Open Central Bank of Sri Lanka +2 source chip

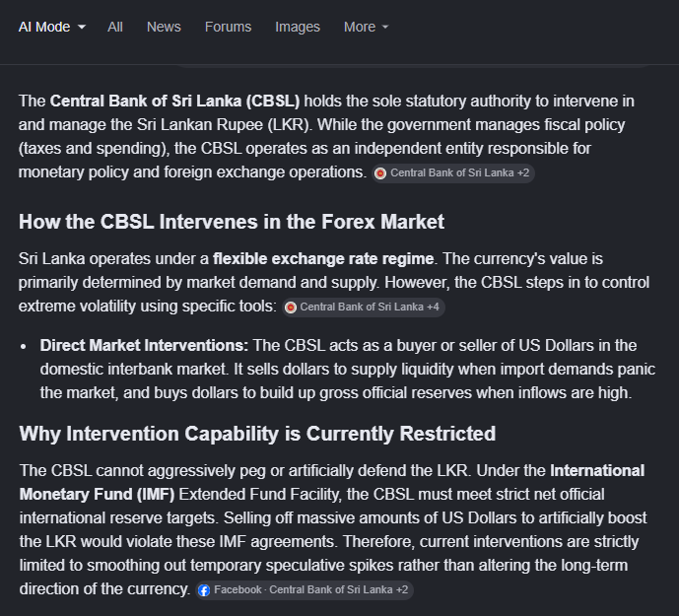pos(453,172)
